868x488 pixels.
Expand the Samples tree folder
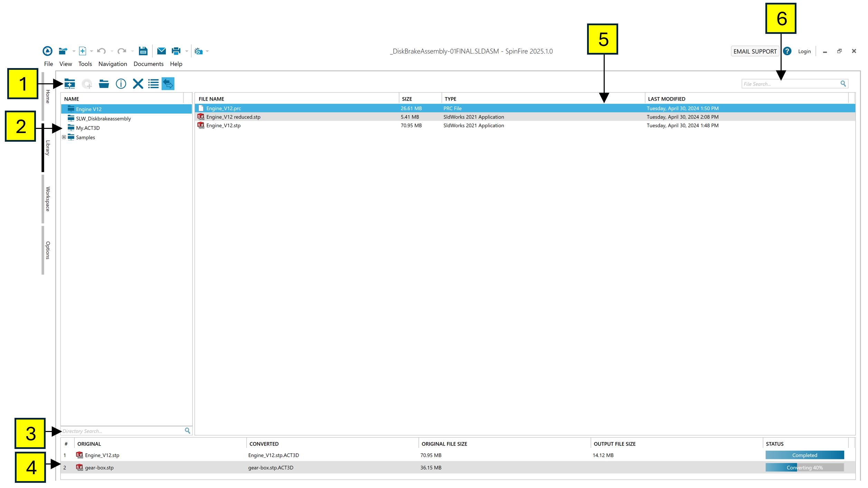64,137
